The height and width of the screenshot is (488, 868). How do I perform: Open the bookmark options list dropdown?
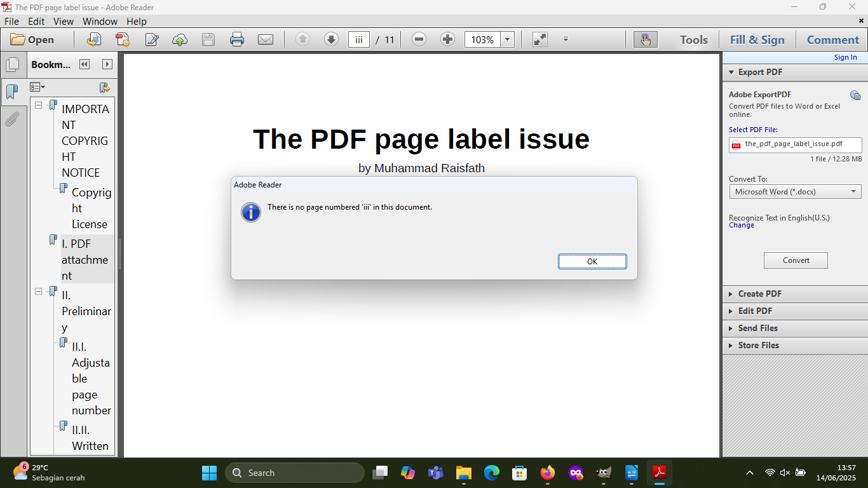pos(37,87)
